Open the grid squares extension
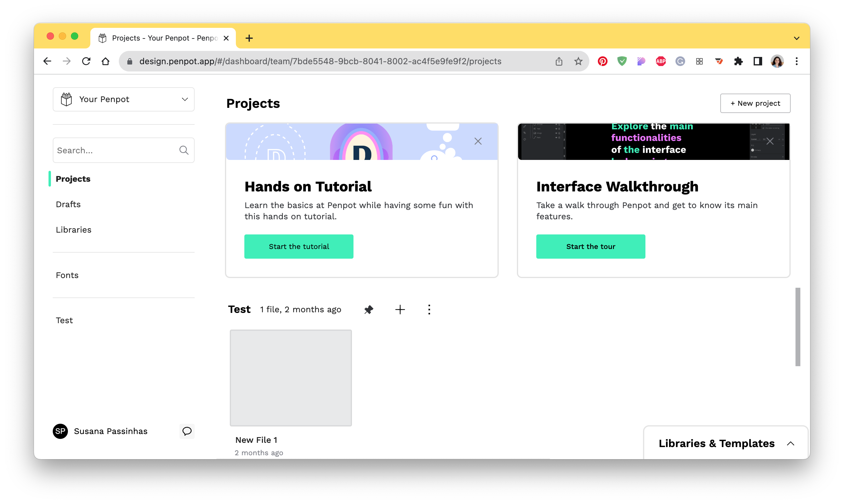 tap(699, 61)
